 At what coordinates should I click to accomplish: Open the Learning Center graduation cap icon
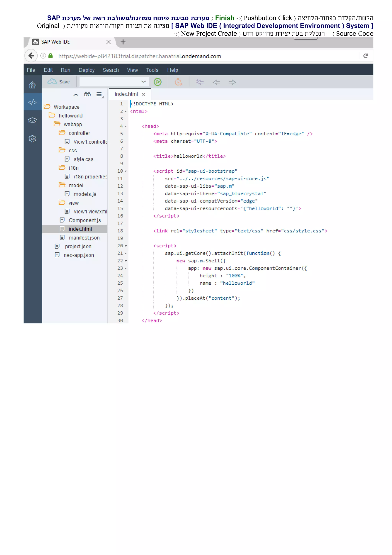click(x=32, y=120)
